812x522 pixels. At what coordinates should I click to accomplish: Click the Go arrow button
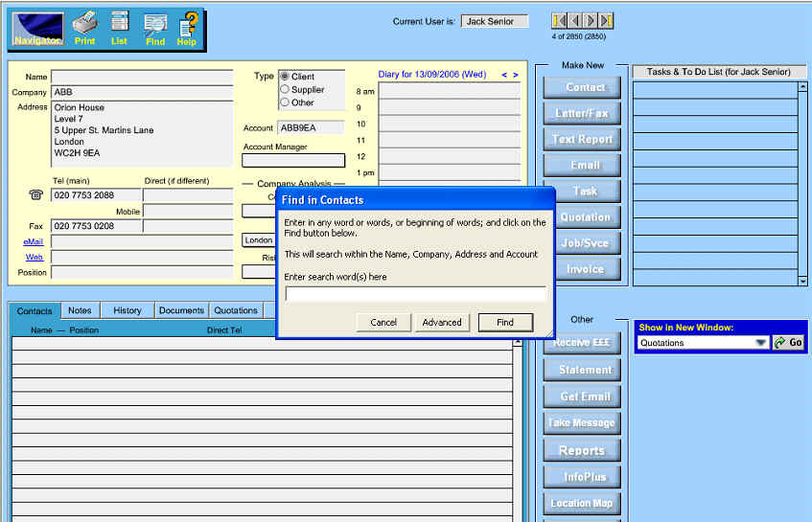coord(788,343)
